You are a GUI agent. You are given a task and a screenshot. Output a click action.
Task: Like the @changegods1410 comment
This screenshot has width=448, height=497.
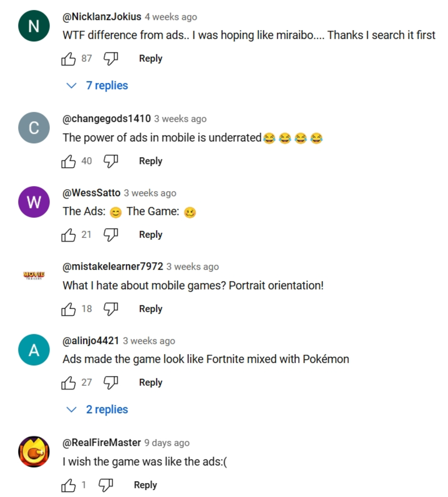[68, 161]
